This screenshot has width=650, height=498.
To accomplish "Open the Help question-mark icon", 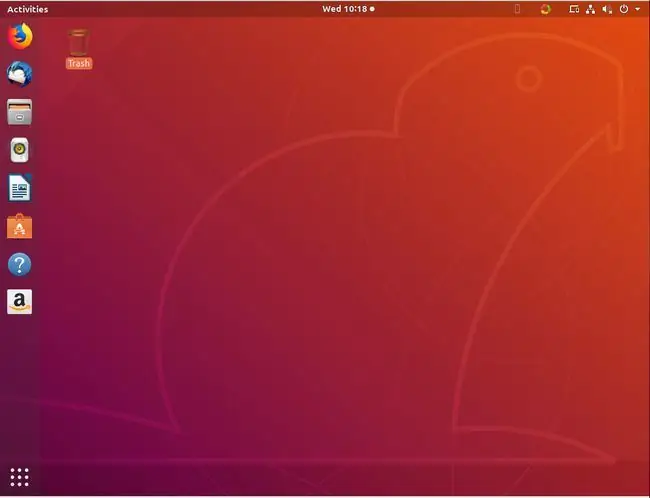I will [19, 264].
